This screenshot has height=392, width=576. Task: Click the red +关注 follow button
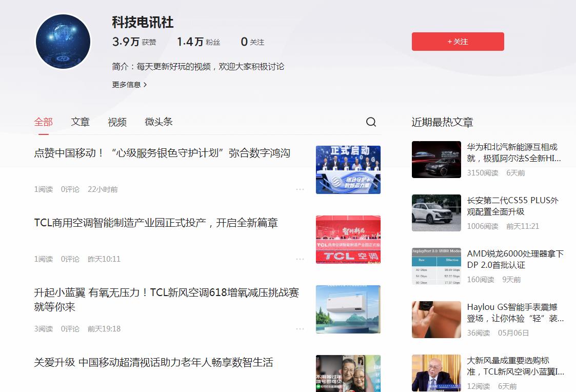[x=458, y=42]
